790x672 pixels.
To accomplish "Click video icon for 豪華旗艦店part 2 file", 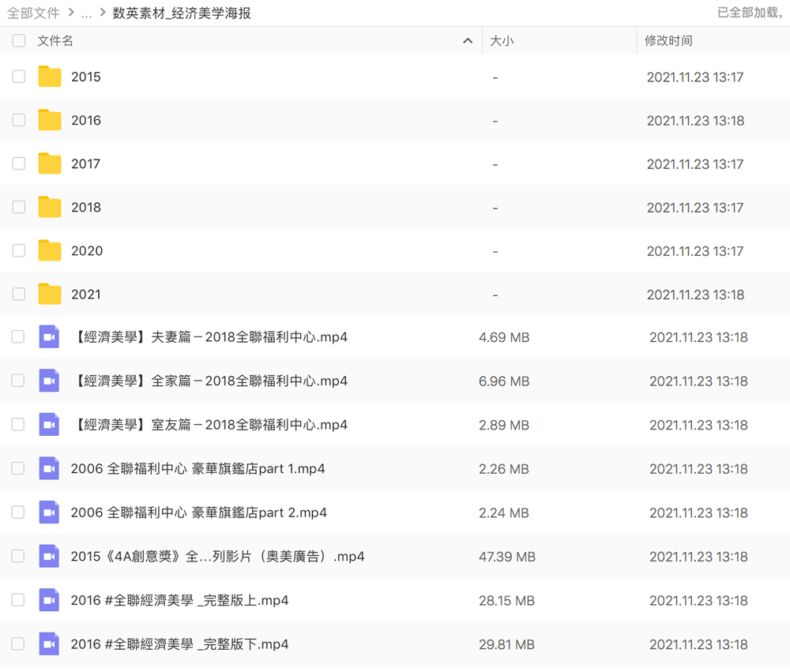I will point(49,512).
